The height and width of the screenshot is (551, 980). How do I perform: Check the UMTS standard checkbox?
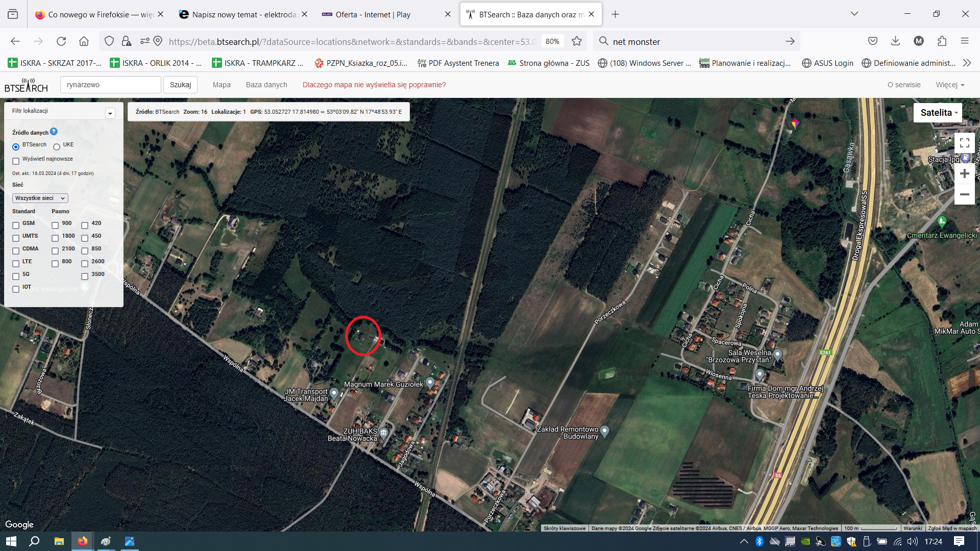(16, 238)
